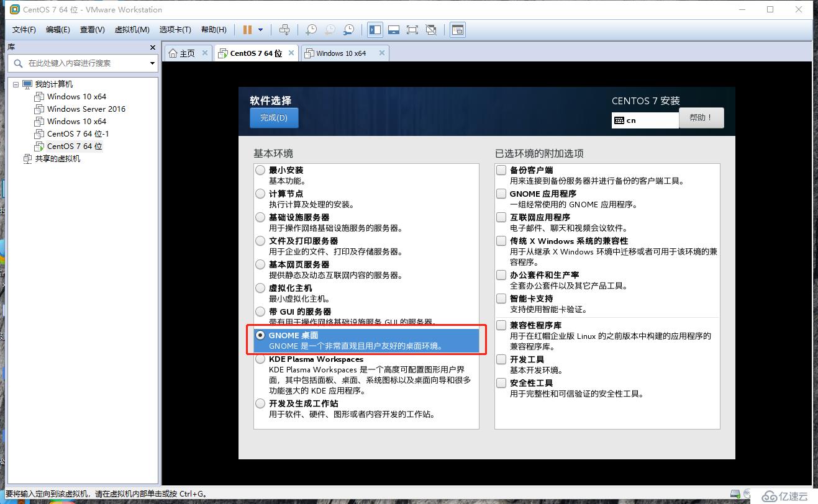Select the GNOME 桌面 radio button
This screenshot has height=504, width=818.
coord(260,335)
